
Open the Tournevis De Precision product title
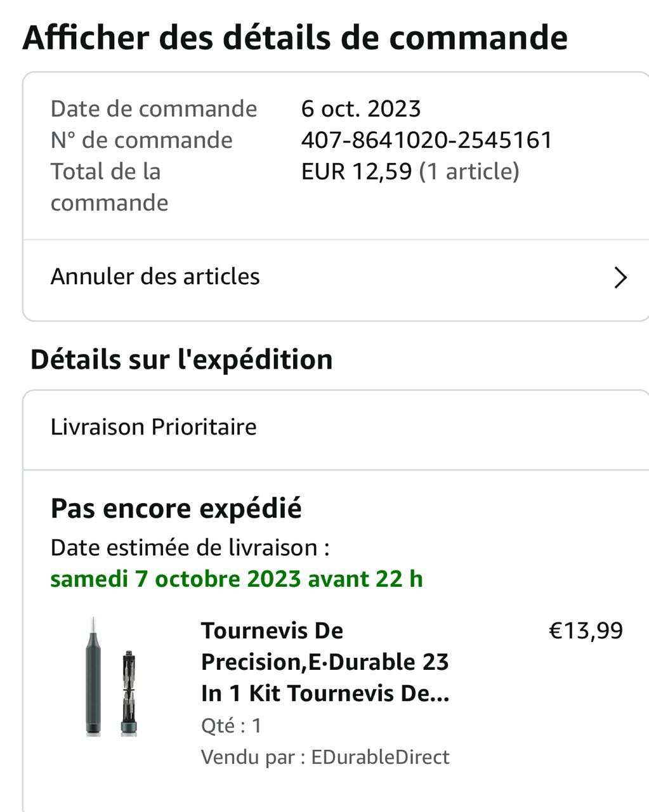(325, 662)
